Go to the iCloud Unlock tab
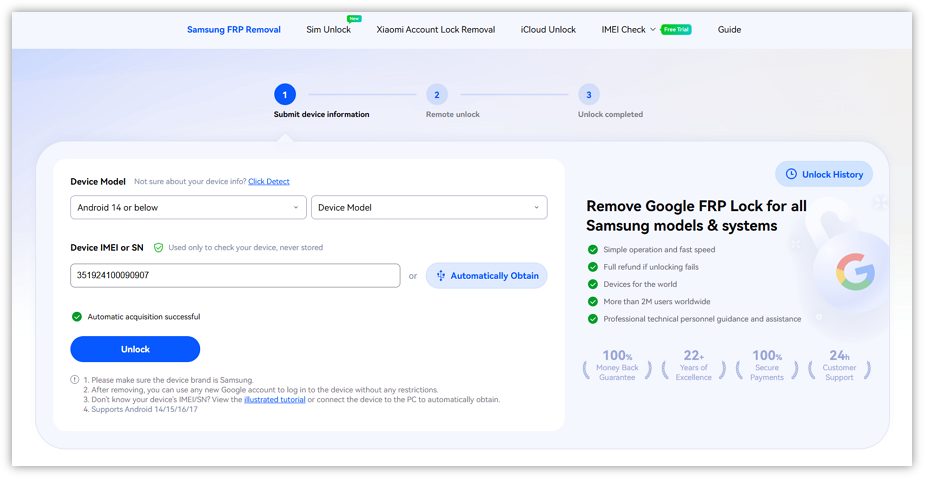The image size is (925, 479). click(548, 29)
